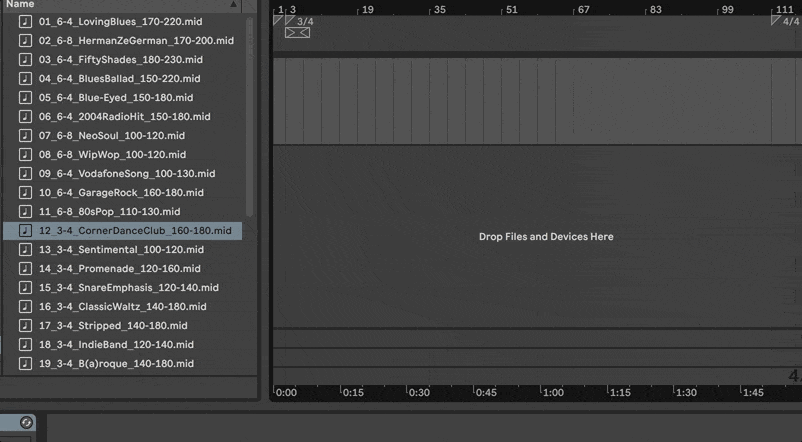
Task: Click 0:30 on the bottom time ruler
Action: (x=419, y=393)
